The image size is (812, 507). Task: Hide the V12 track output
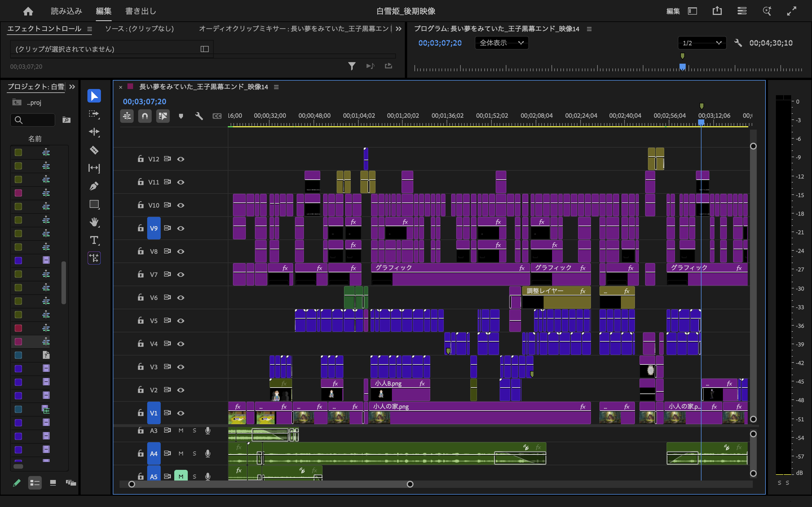(x=180, y=159)
